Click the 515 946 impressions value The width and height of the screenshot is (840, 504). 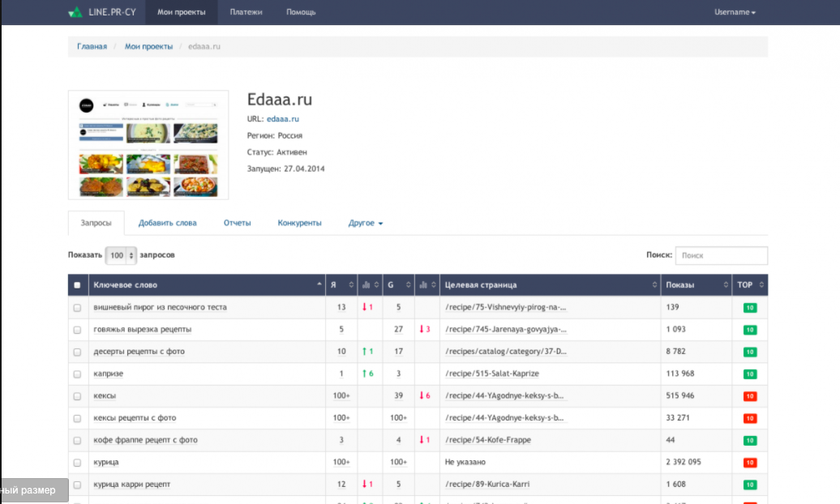tap(679, 395)
